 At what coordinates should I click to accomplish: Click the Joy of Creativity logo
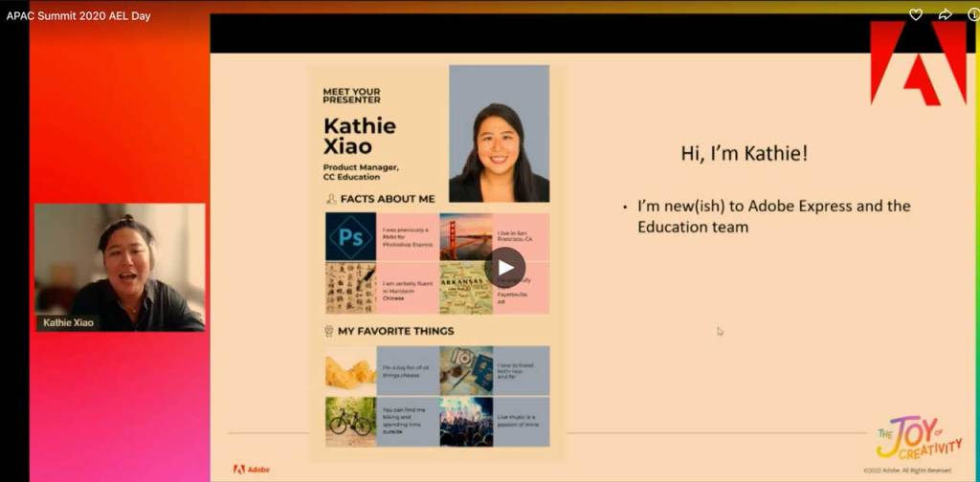point(918,438)
